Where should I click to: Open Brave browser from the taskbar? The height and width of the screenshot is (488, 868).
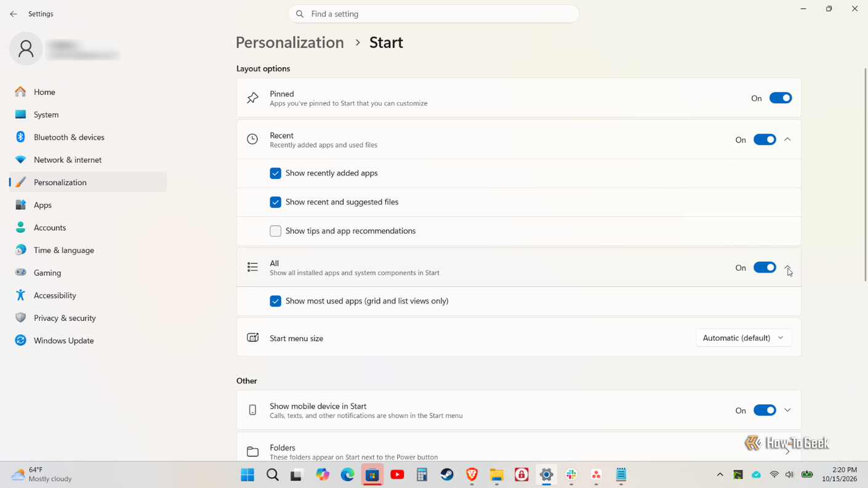[472, 474]
